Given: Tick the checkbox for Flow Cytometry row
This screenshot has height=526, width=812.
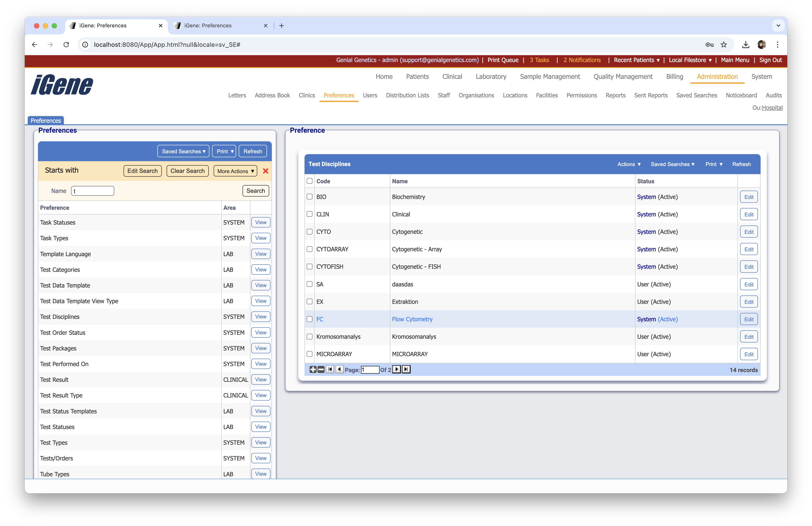Looking at the screenshot, I should click(x=309, y=319).
